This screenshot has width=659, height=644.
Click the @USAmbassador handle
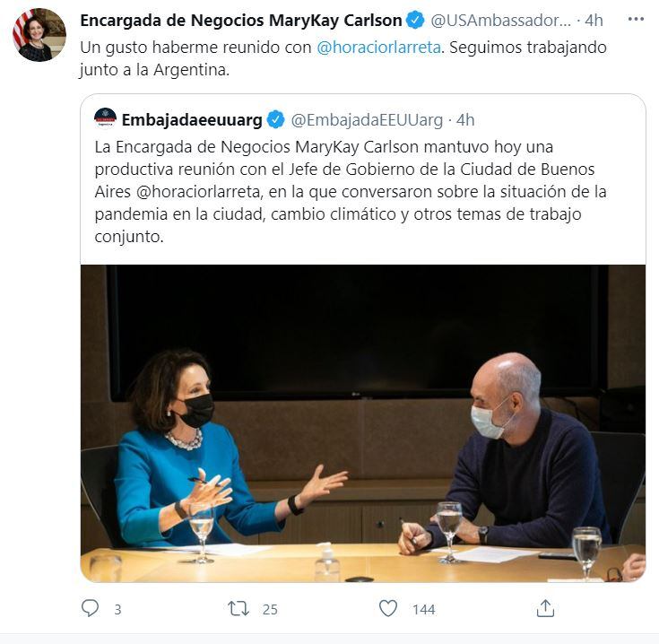501,20
